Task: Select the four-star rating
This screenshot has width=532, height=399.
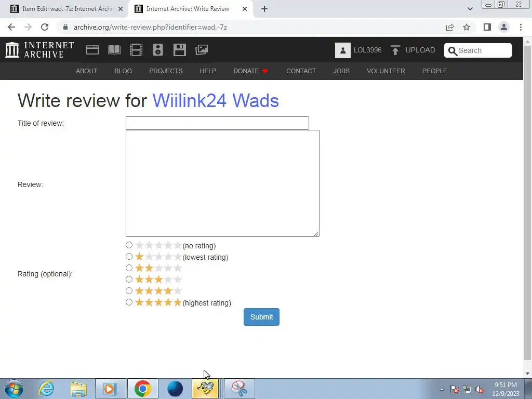Action: tap(129, 291)
